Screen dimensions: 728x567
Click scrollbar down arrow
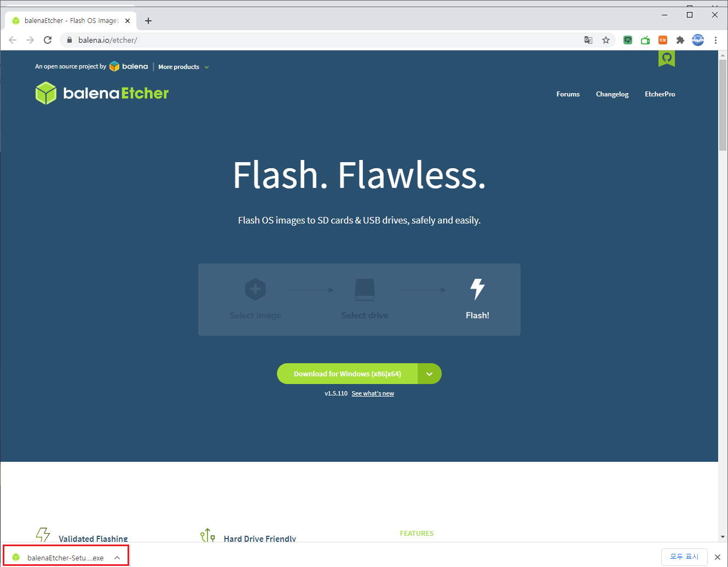(x=723, y=537)
